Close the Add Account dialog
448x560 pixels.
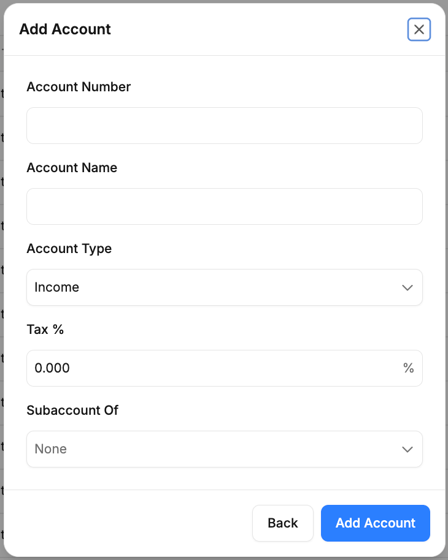coord(419,29)
